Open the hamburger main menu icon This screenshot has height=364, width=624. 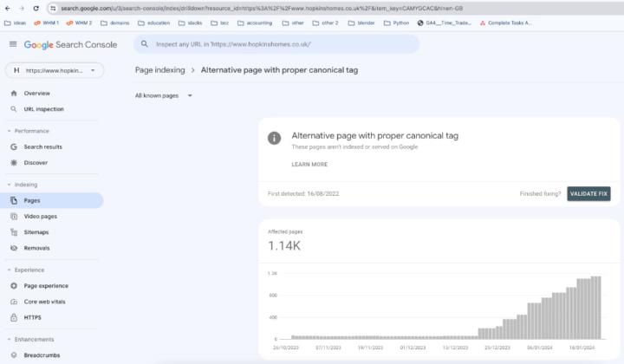(13, 44)
